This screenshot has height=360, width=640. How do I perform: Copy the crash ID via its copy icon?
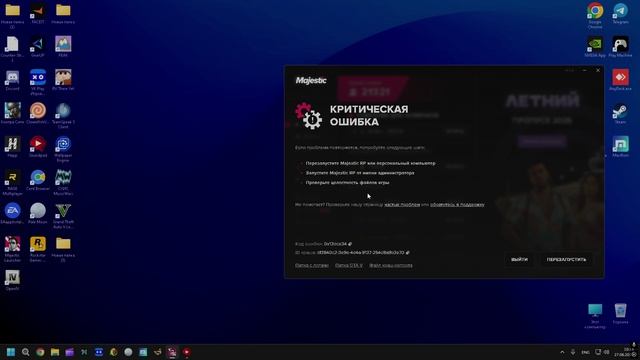click(x=407, y=253)
